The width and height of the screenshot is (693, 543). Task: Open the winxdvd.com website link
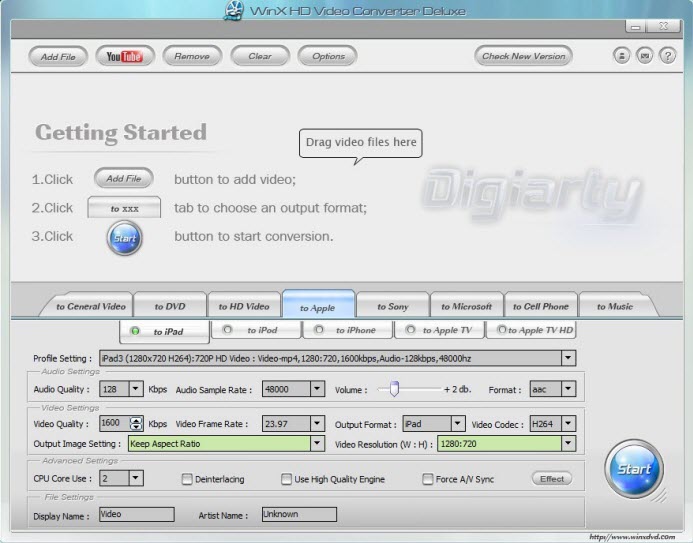point(632,537)
